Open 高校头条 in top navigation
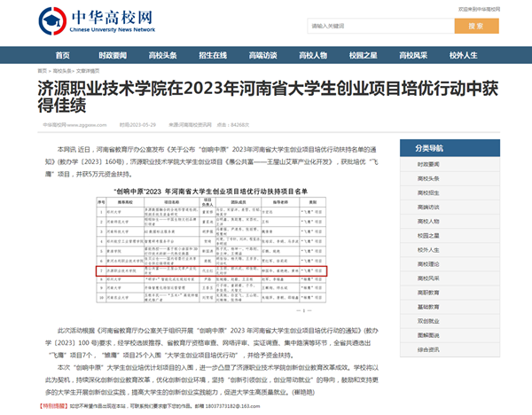Image resolution: width=532 pixels, height=415 pixels. 163,55
